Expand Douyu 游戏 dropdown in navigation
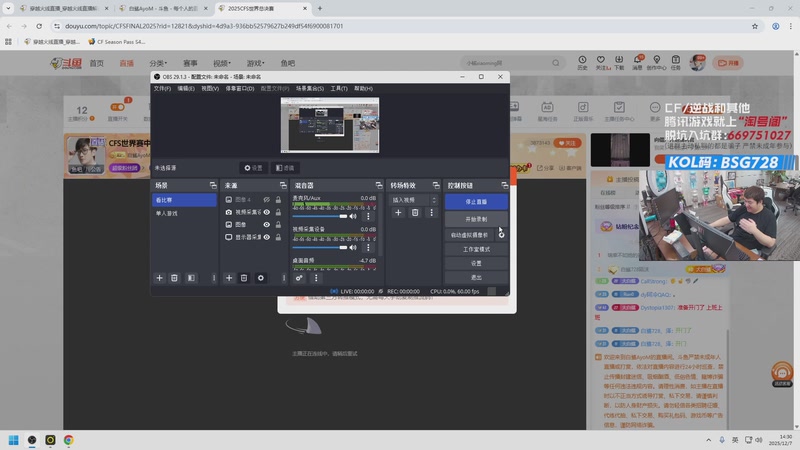 256,63
